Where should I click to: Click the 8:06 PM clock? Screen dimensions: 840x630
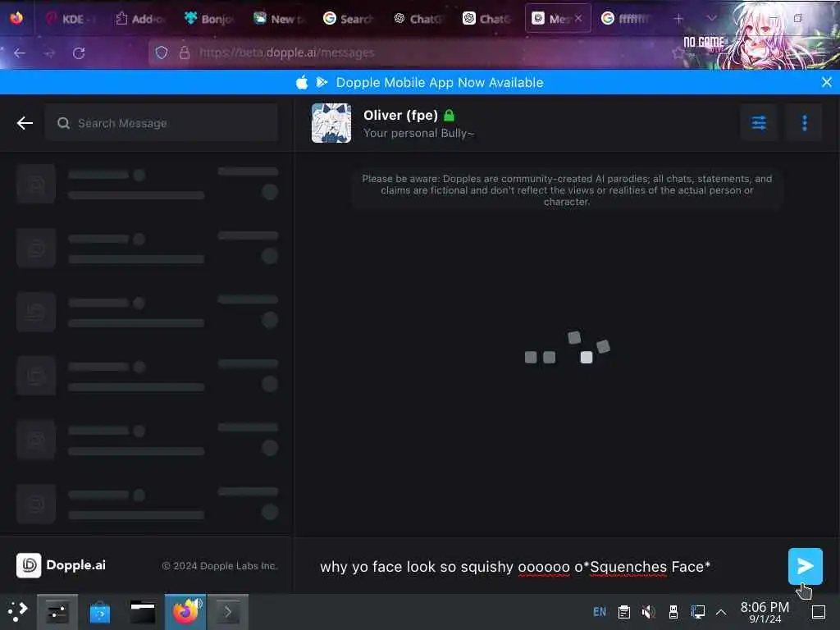tap(765, 612)
